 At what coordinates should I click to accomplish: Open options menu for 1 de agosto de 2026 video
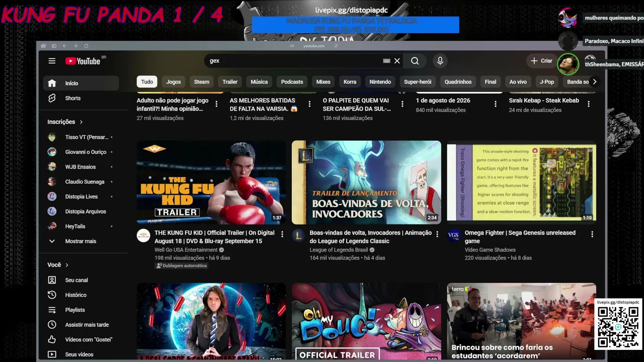coord(495,104)
